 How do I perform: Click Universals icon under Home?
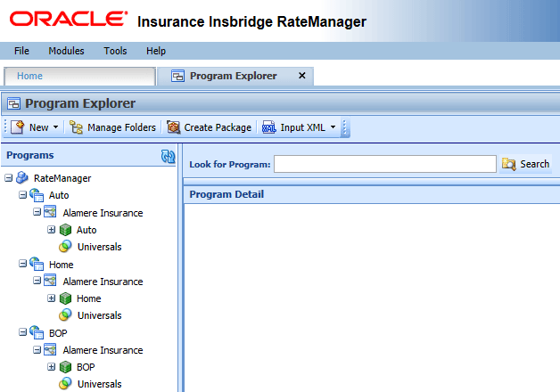(65, 314)
